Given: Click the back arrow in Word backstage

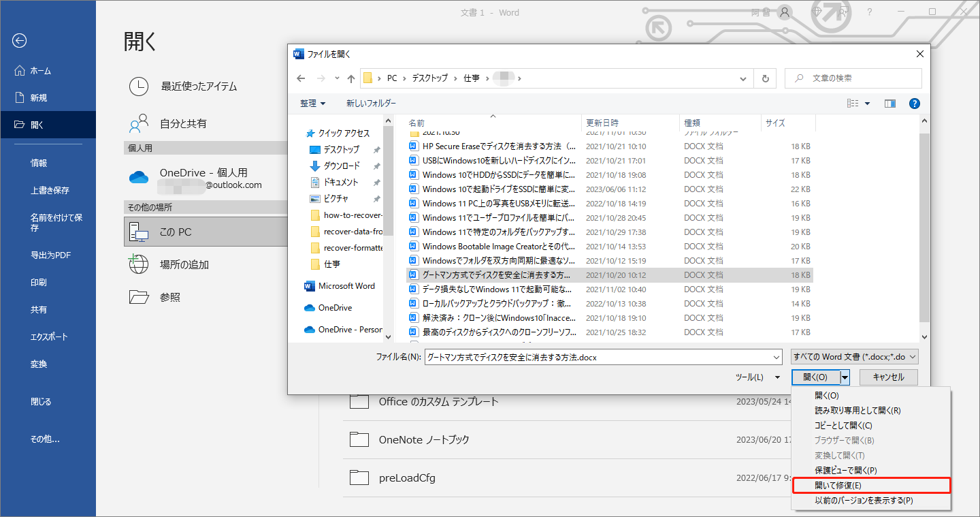Looking at the screenshot, I should tap(19, 41).
